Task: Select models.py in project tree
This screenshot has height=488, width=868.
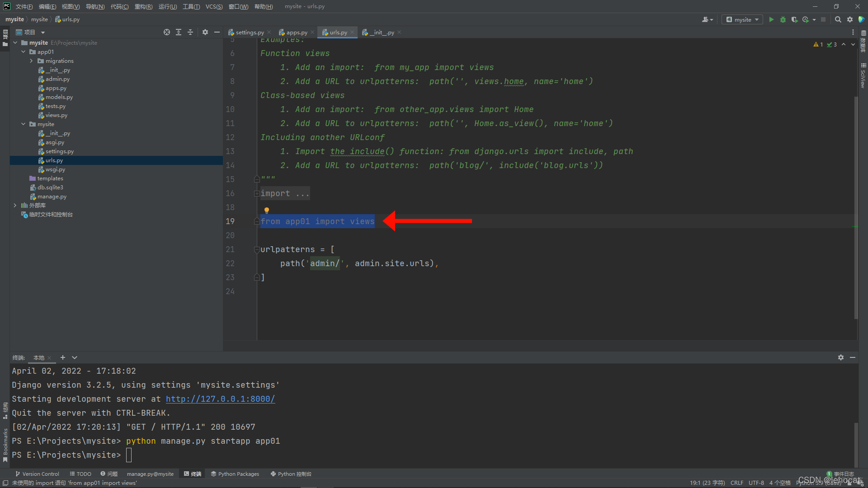Action: point(59,97)
